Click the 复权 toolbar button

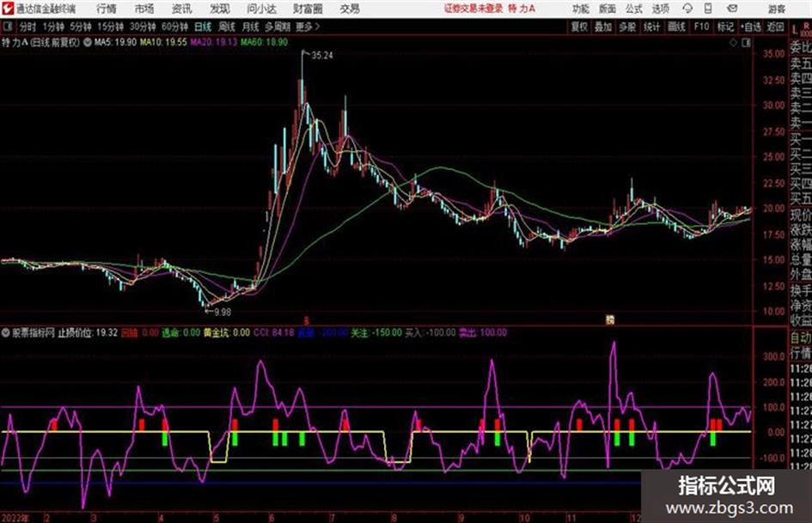click(x=579, y=27)
